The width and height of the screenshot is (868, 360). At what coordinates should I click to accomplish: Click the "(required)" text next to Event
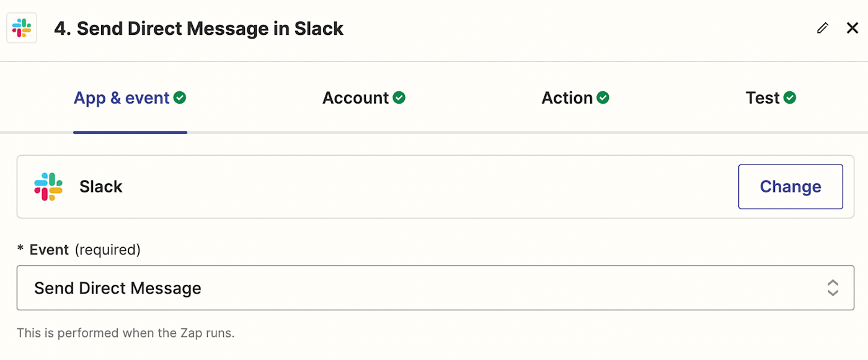click(x=108, y=250)
